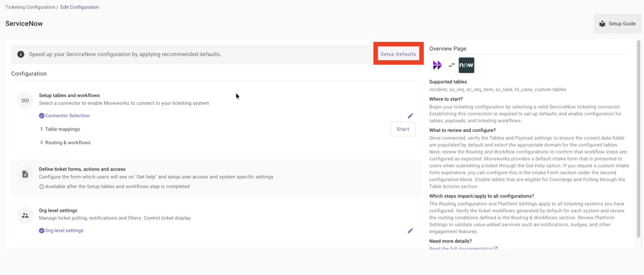
Task: Click the info icon in defaults banner
Action: (x=21, y=54)
